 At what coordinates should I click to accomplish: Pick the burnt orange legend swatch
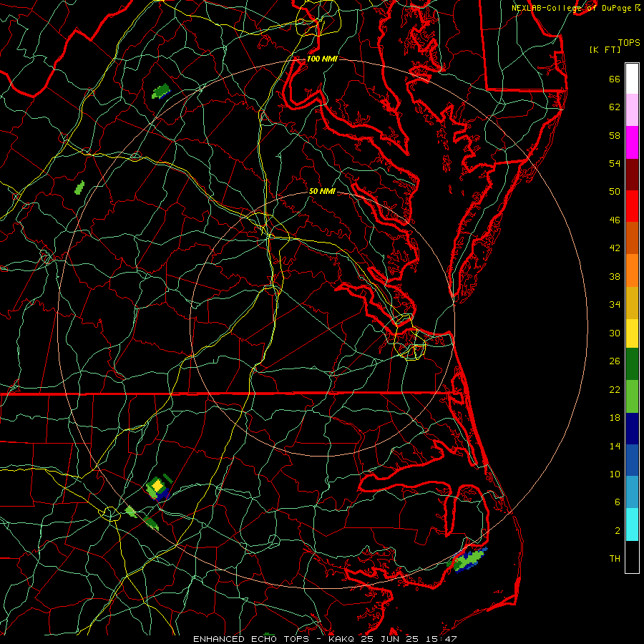pos(632,238)
